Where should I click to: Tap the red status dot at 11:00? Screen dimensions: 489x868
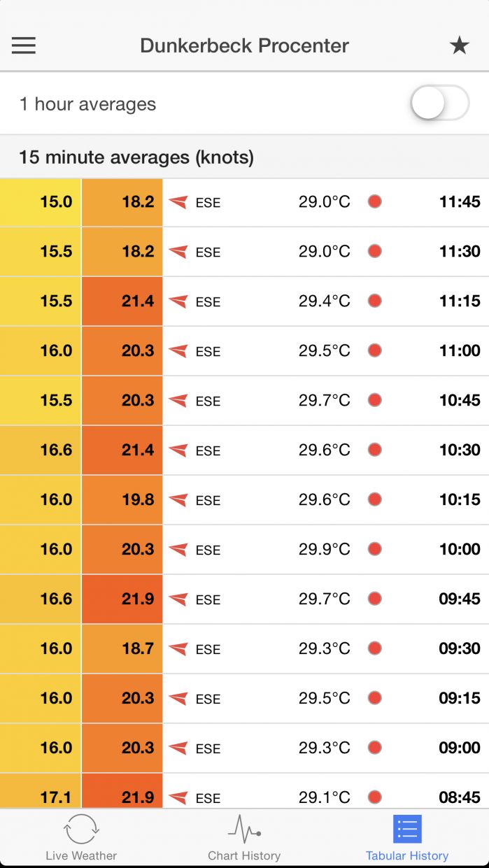tap(375, 350)
